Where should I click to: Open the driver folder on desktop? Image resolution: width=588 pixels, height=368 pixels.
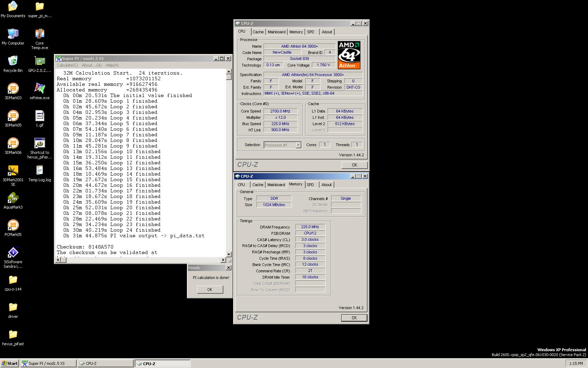click(x=13, y=310)
